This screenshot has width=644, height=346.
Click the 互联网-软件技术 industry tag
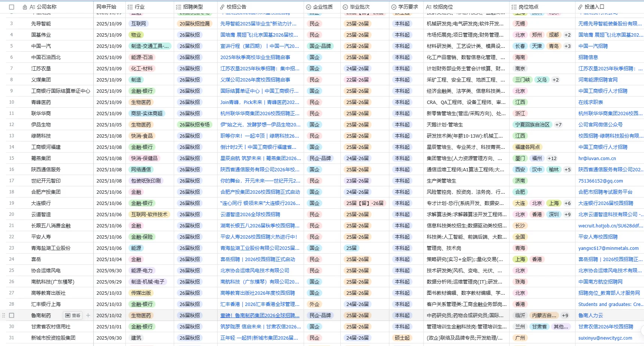click(x=149, y=214)
